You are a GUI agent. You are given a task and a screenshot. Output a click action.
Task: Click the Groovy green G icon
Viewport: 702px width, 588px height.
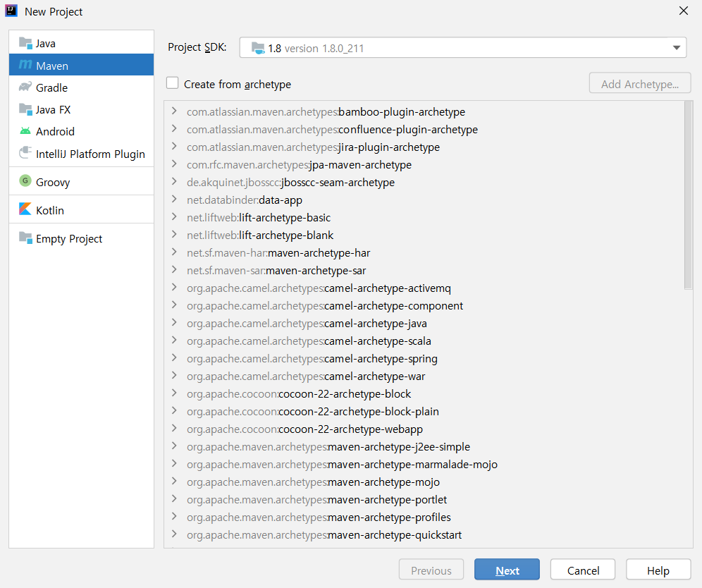pyautogui.click(x=25, y=181)
